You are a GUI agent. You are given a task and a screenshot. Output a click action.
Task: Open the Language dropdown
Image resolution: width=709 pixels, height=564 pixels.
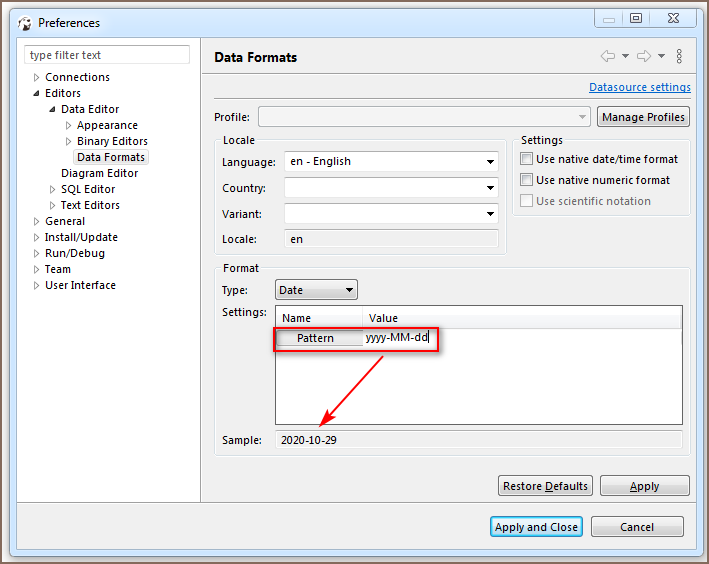[x=490, y=162]
